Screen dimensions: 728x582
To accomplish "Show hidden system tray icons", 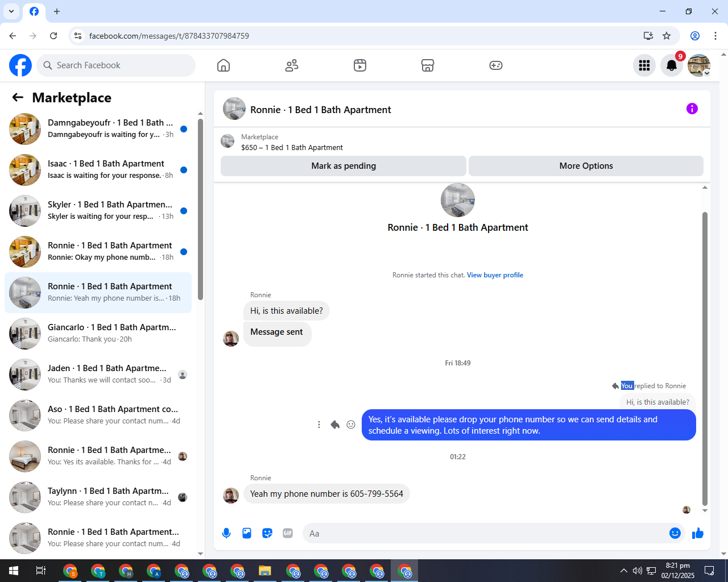I will (x=624, y=571).
